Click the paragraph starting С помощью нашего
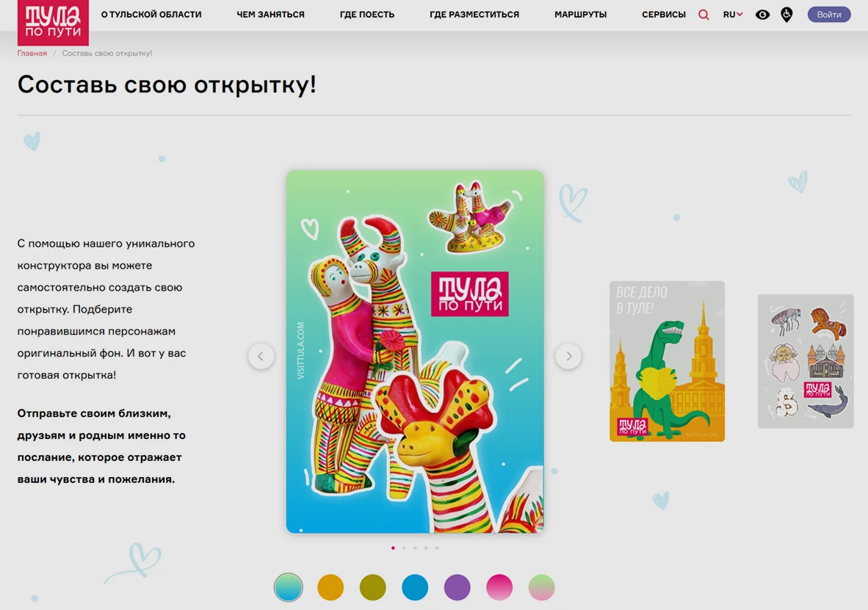This screenshot has height=610, width=868. click(106, 309)
